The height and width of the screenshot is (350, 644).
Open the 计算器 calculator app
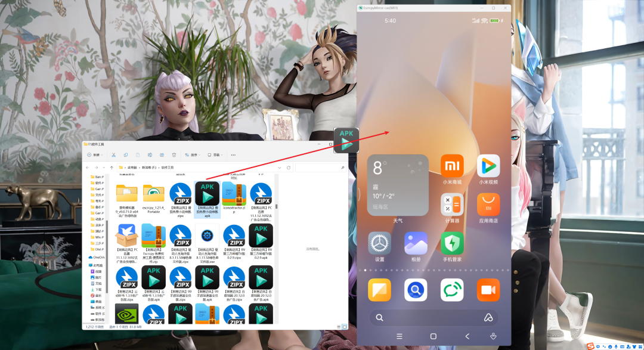coord(452,205)
